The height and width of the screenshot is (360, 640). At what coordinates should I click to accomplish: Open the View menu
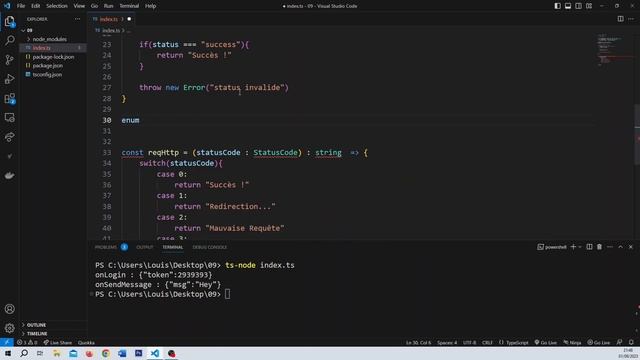[x=79, y=6]
